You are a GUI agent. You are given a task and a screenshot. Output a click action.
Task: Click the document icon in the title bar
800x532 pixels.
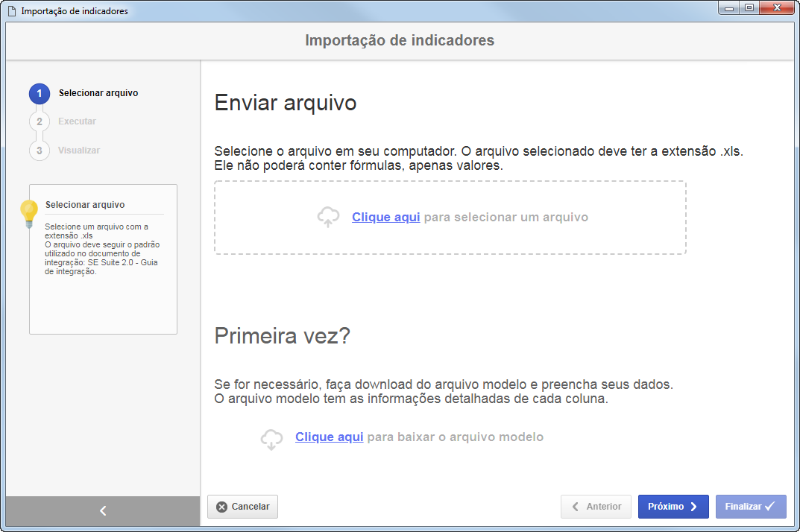12,10
